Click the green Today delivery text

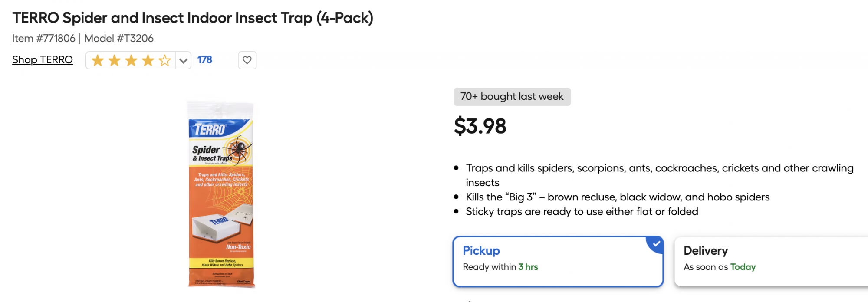tap(743, 267)
